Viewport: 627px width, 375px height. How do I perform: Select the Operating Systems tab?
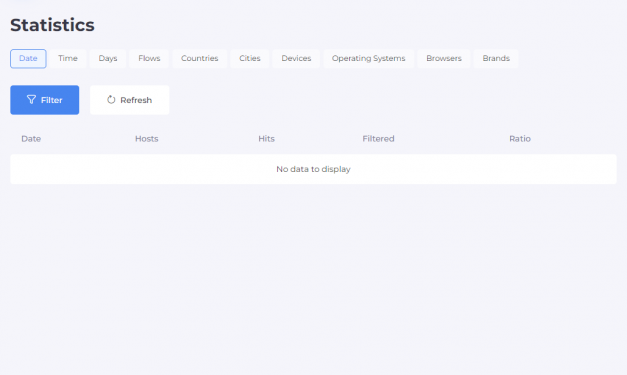[x=368, y=58]
